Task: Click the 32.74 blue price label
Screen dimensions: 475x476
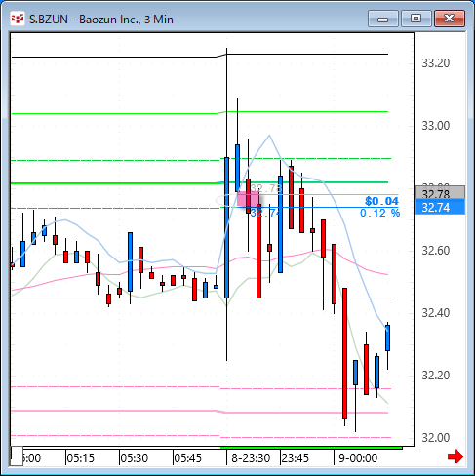Action: [440, 208]
